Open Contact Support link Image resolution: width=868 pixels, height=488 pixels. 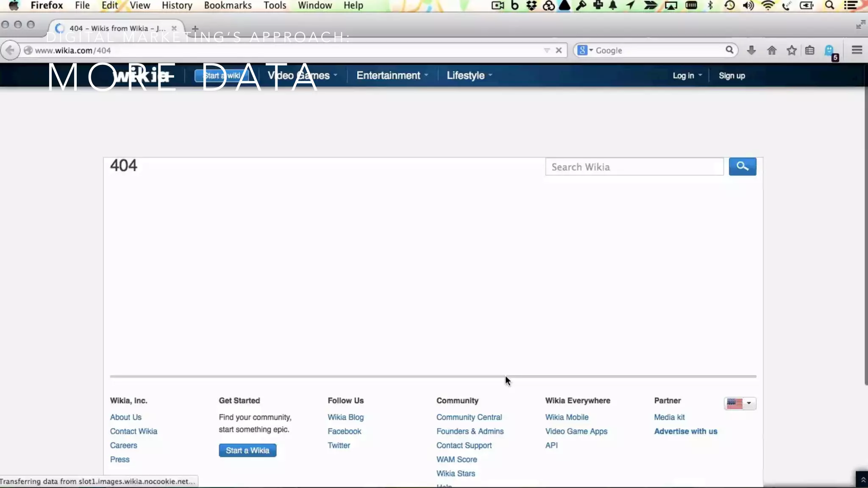(x=464, y=445)
